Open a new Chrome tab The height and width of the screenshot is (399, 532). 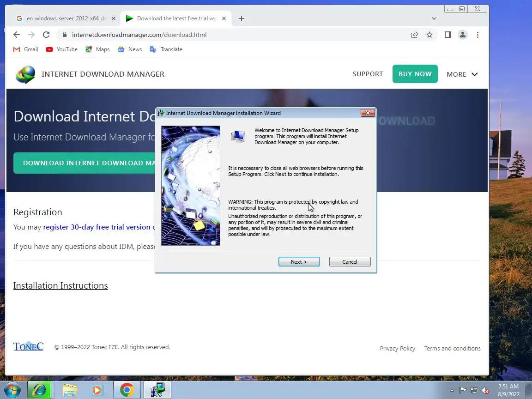pos(241,18)
